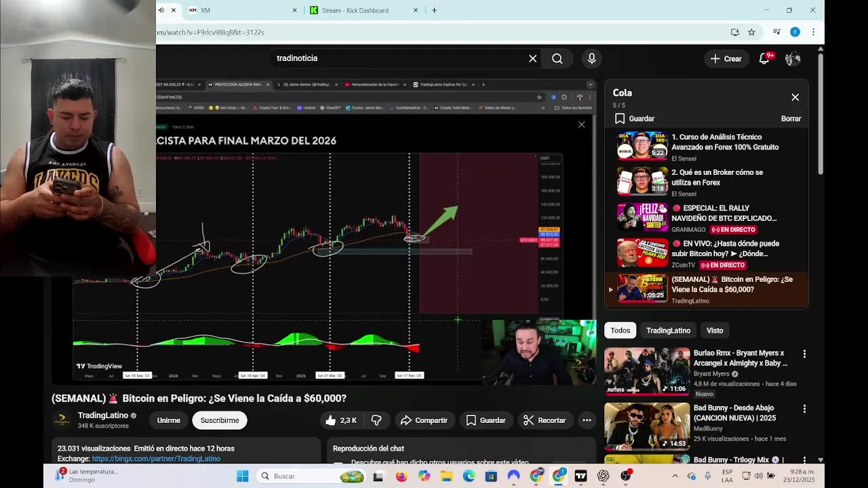Viewport: 868px width, 488px height.
Task: Select the TradingLatino filter chip
Action: pyautogui.click(x=668, y=331)
